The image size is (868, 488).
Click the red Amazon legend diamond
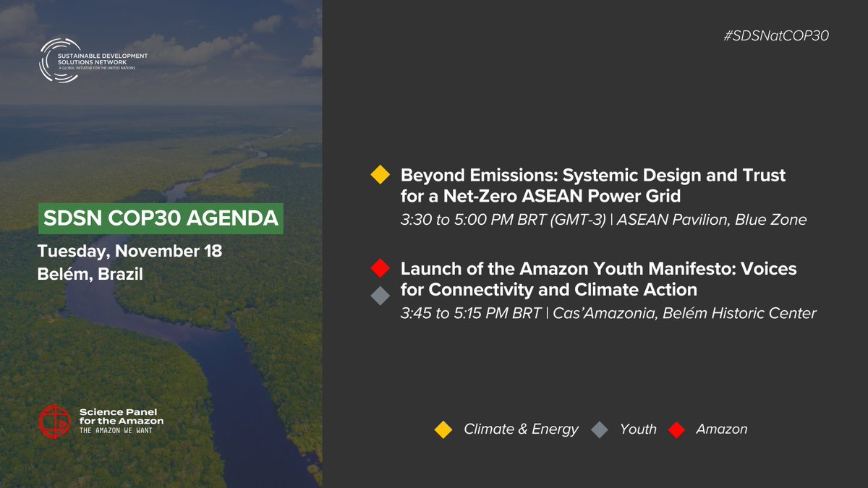(x=676, y=429)
